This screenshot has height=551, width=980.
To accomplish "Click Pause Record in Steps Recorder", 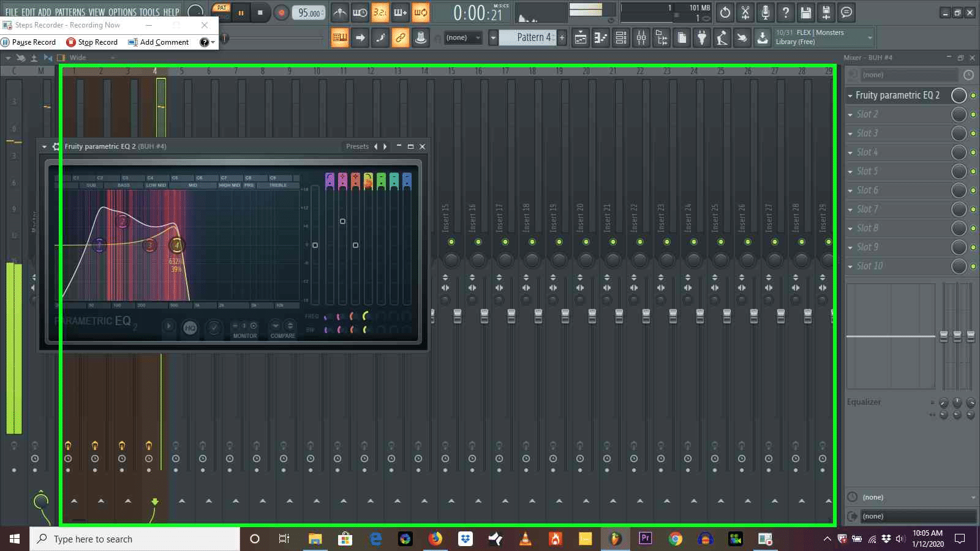I will [x=29, y=42].
